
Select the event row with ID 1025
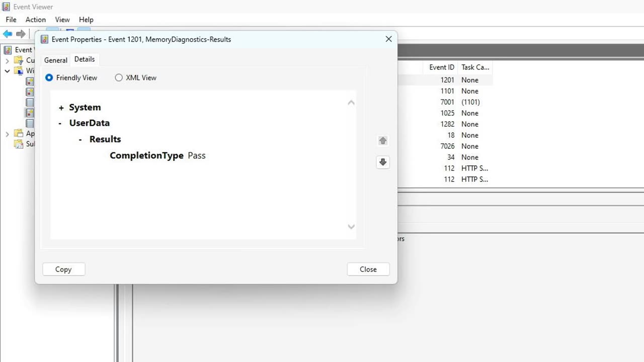445,113
